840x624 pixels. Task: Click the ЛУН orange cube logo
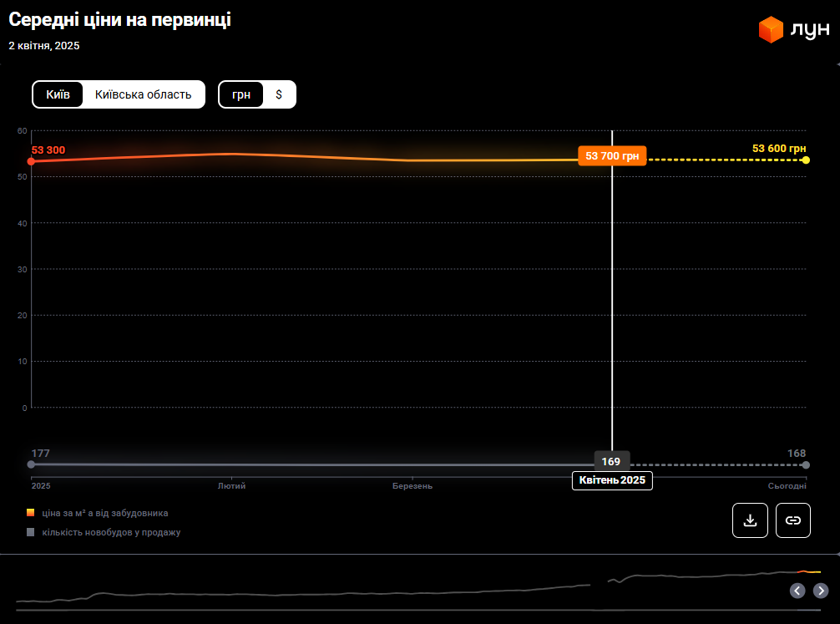point(770,30)
